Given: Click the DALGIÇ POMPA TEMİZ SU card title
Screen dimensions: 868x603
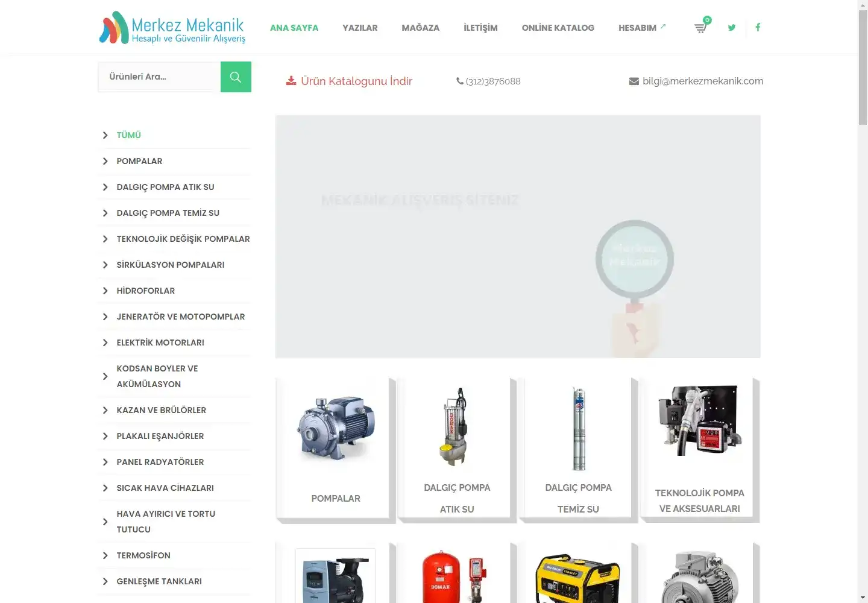Looking at the screenshot, I should [x=579, y=498].
